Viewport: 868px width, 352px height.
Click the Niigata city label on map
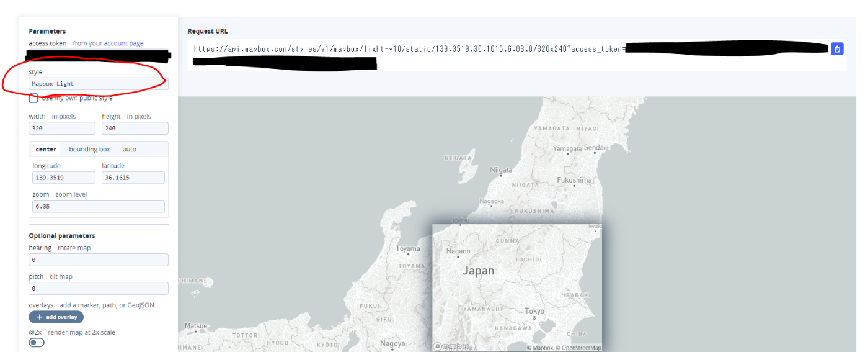coord(501,170)
